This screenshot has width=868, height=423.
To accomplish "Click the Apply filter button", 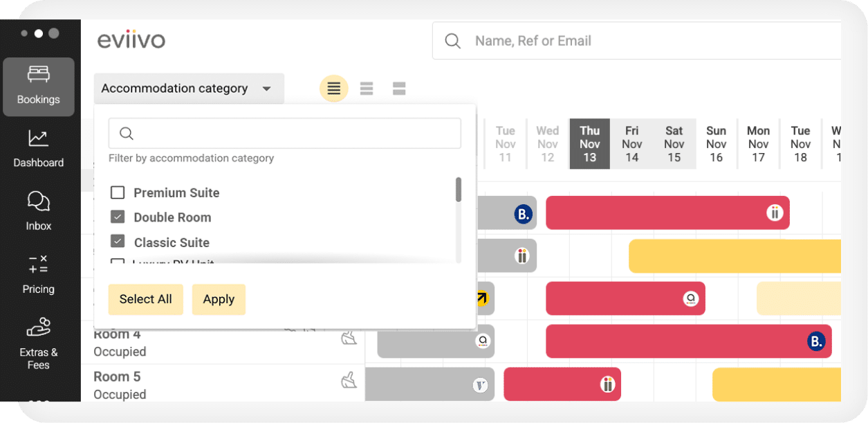I will [219, 299].
